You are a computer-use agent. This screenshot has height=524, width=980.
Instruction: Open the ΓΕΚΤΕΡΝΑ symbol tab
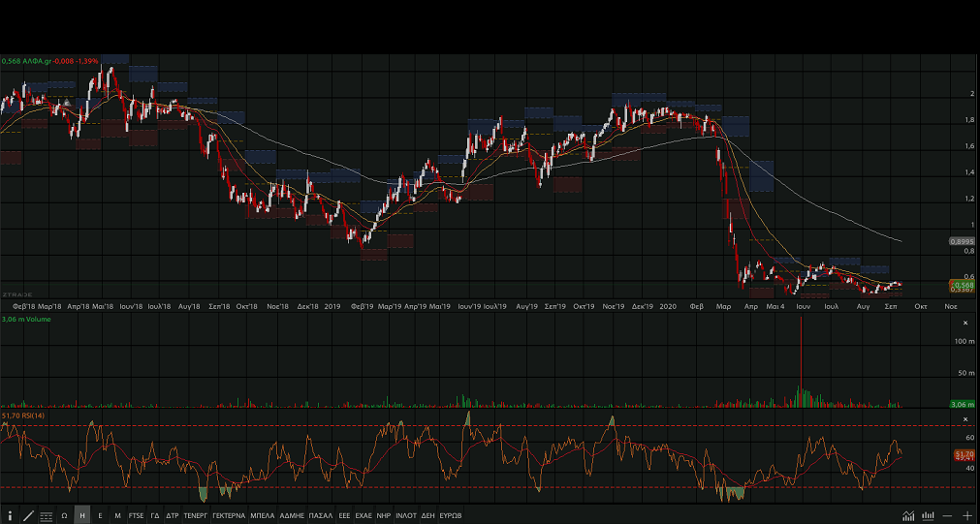point(230,516)
